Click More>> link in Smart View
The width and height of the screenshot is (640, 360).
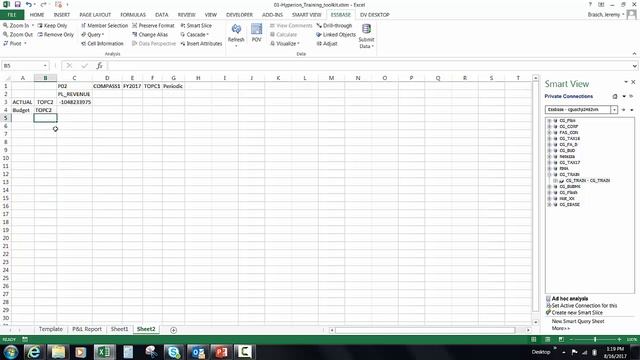click(560, 328)
